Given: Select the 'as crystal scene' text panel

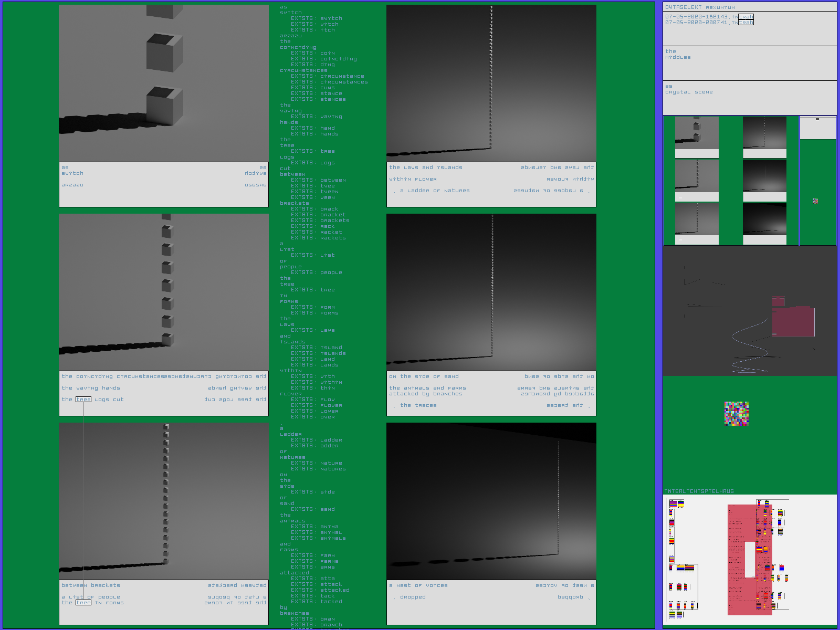Looking at the screenshot, I should click(749, 98).
